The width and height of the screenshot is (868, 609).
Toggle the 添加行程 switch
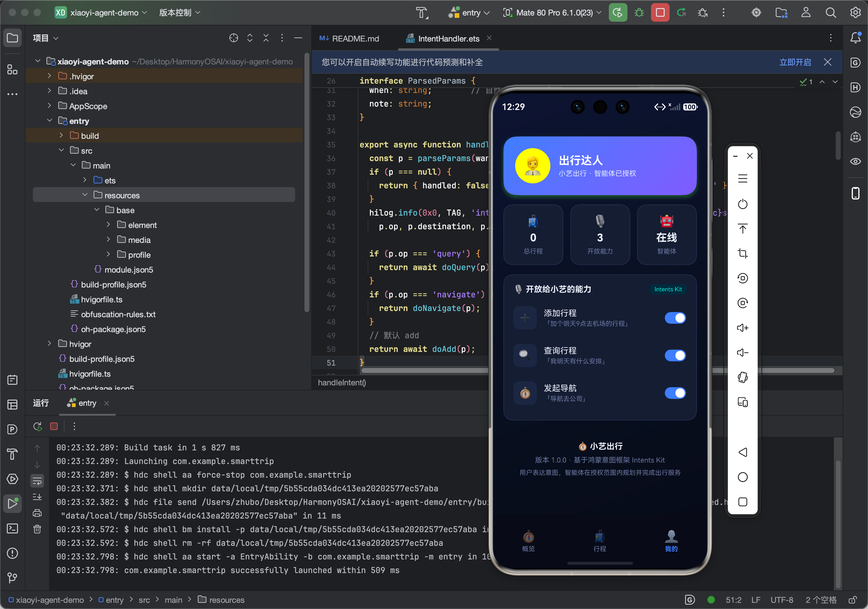click(675, 318)
